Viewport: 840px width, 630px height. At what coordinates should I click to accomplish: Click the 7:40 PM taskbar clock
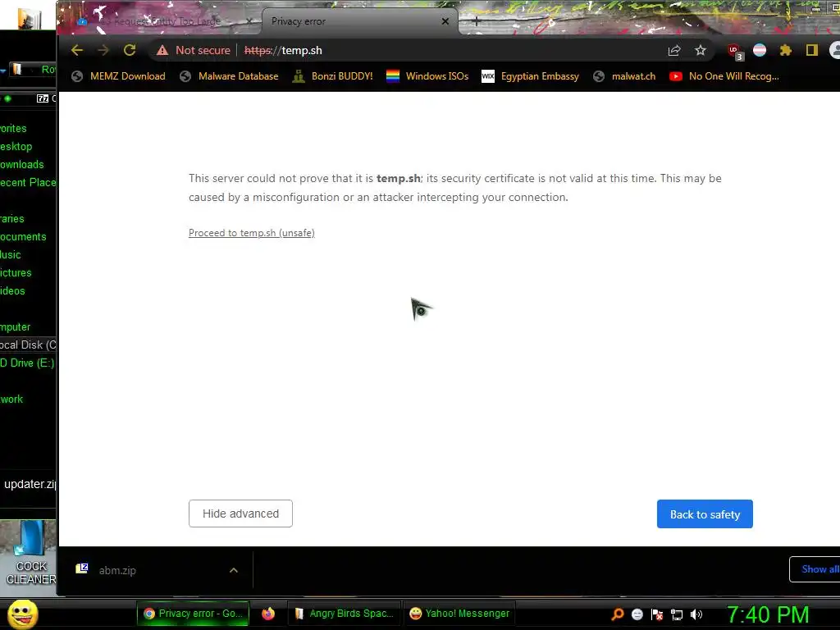tap(768, 614)
